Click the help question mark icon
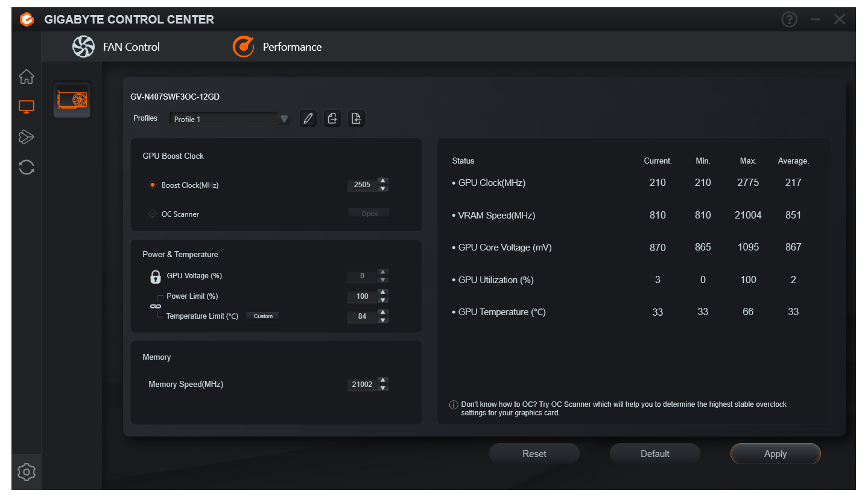The image size is (868, 498). (789, 19)
